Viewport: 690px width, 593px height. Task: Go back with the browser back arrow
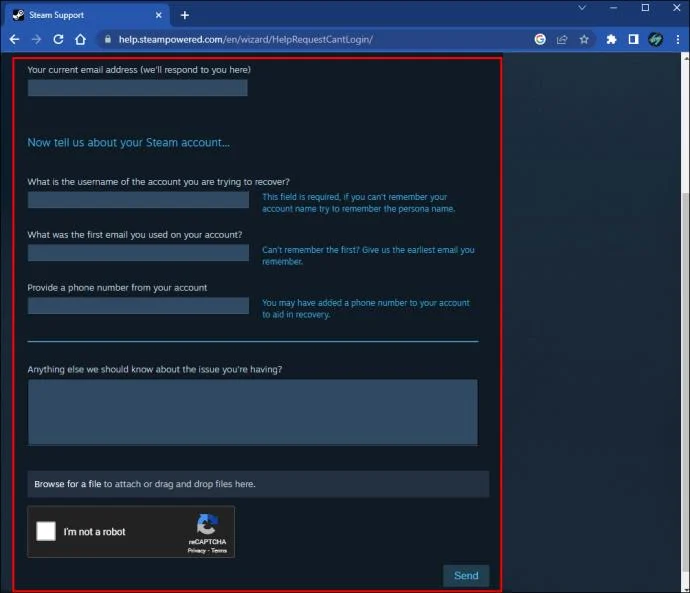(14, 40)
